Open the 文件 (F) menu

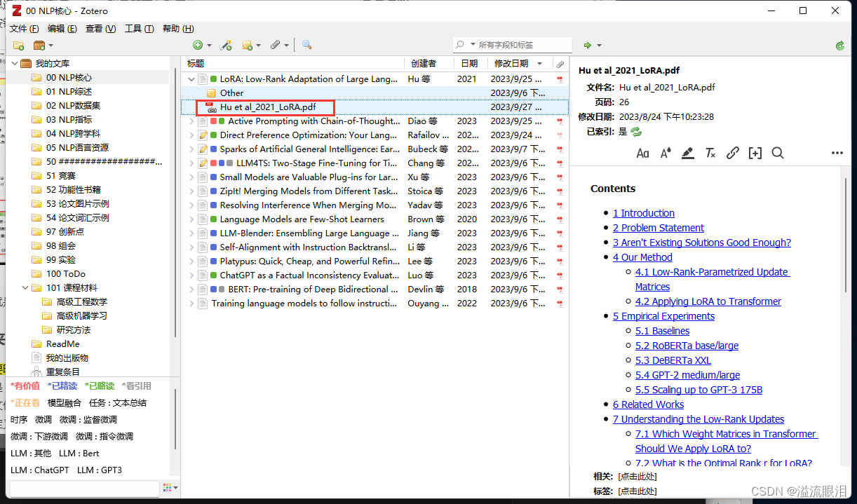(x=25, y=29)
